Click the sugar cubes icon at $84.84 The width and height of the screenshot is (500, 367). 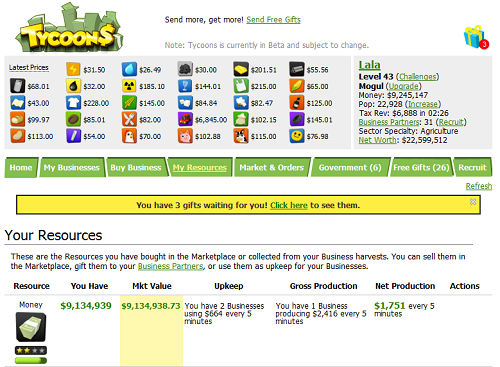(185, 103)
